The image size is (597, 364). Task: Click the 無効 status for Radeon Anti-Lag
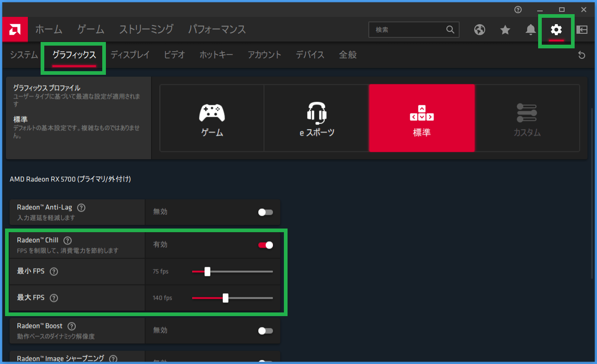coord(160,212)
